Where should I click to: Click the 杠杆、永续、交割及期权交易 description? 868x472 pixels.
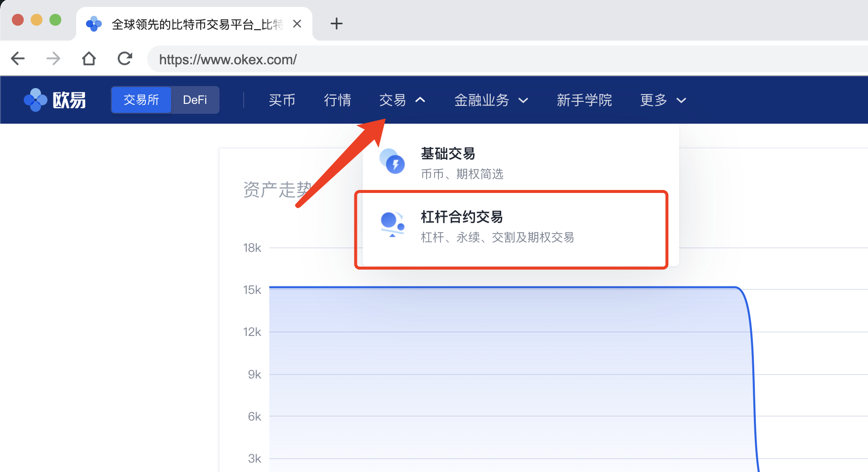coord(497,237)
